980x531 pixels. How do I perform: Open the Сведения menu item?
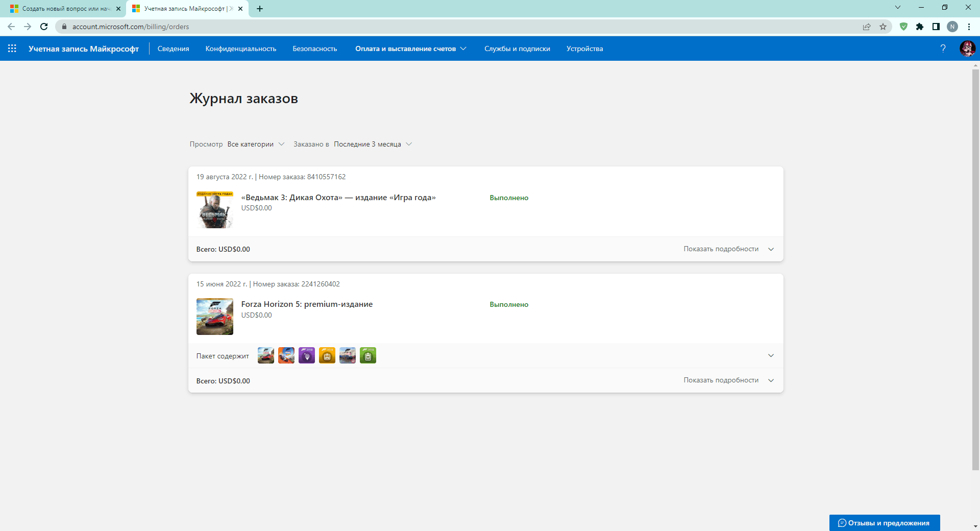(174, 49)
